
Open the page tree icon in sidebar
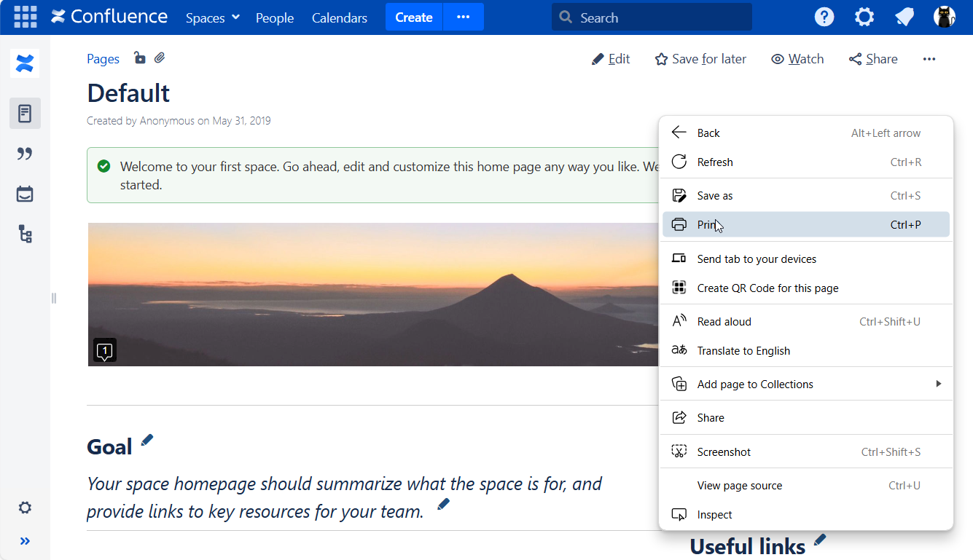[x=25, y=234]
